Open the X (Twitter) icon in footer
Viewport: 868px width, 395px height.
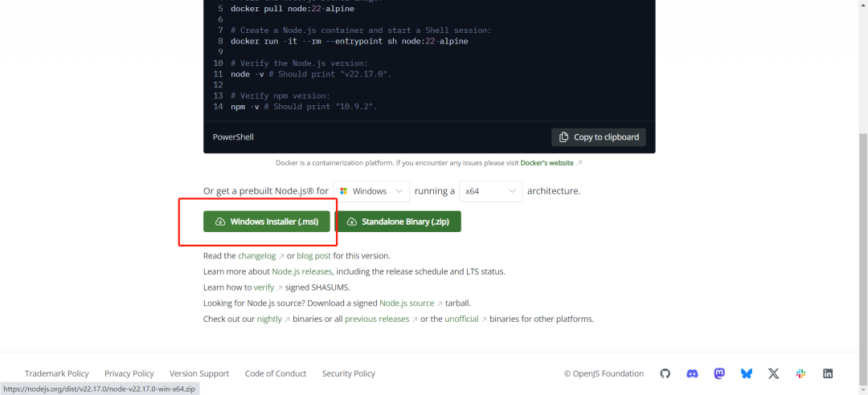[773, 373]
